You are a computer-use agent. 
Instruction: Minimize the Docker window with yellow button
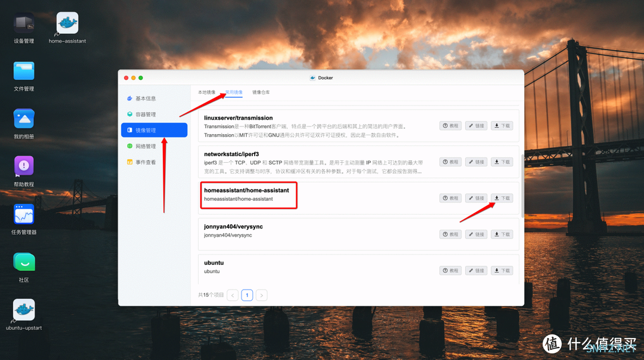(x=134, y=78)
